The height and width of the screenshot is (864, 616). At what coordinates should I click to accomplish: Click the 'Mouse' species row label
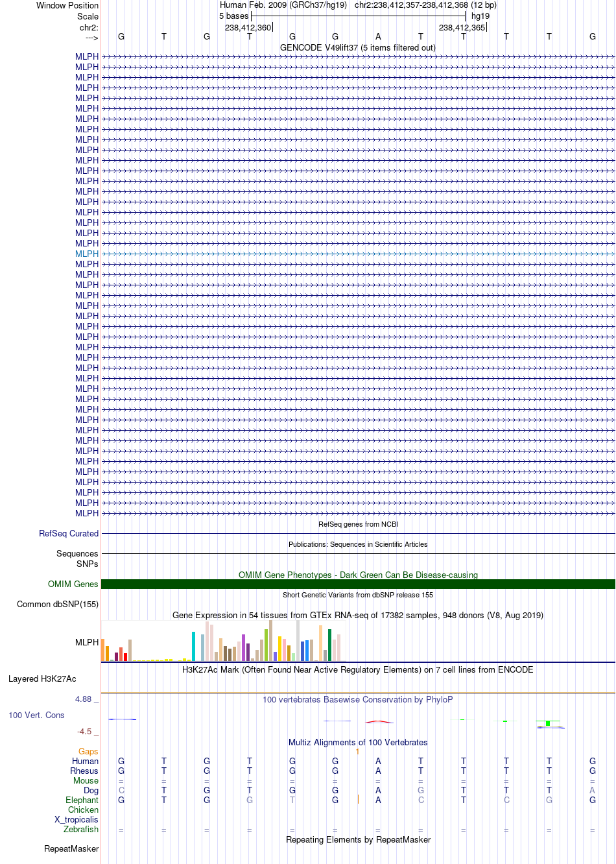(86, 780)
